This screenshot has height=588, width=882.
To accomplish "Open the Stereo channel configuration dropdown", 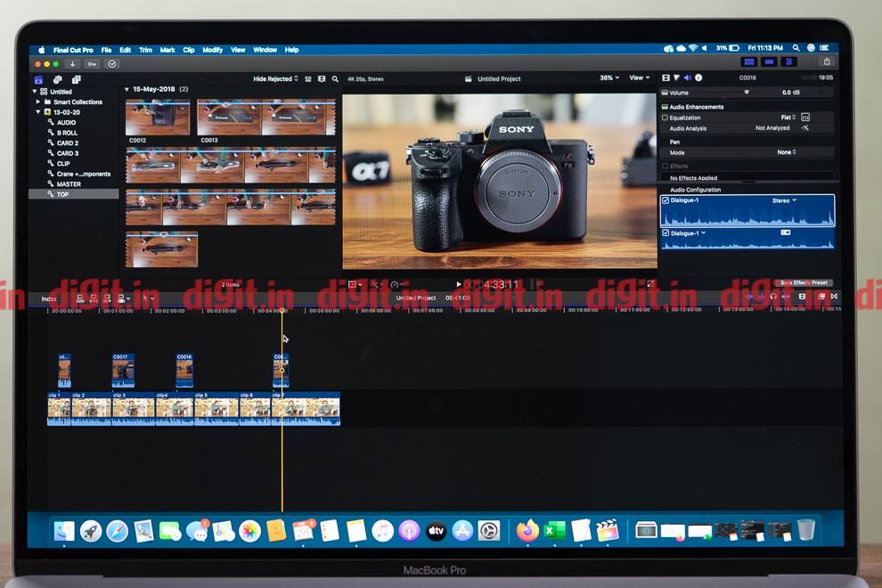I will 784,200.
